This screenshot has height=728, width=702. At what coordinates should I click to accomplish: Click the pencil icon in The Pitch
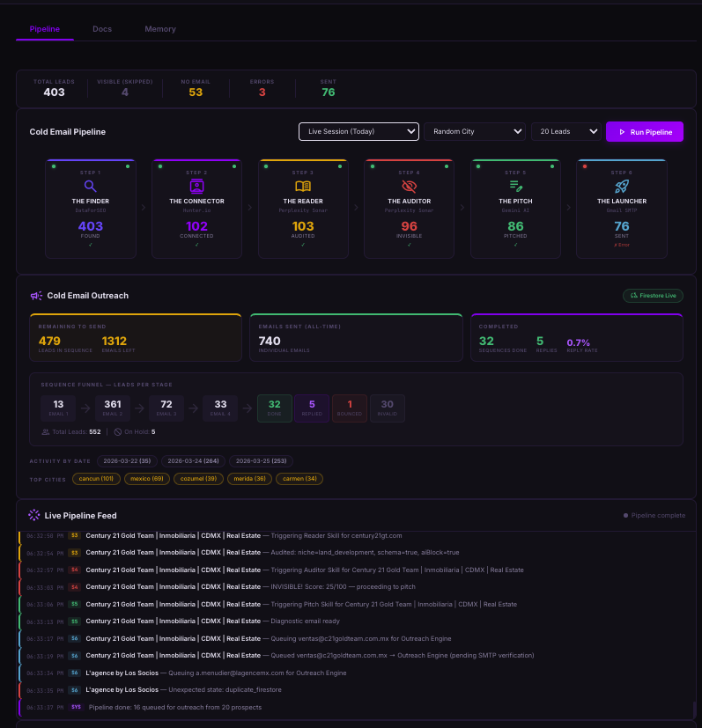click(x=515, y=187)
